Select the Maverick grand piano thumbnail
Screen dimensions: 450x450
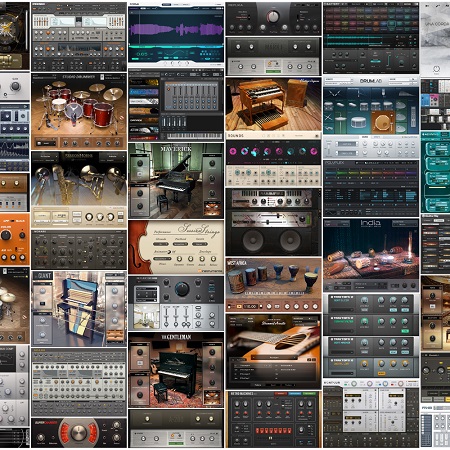176,181
